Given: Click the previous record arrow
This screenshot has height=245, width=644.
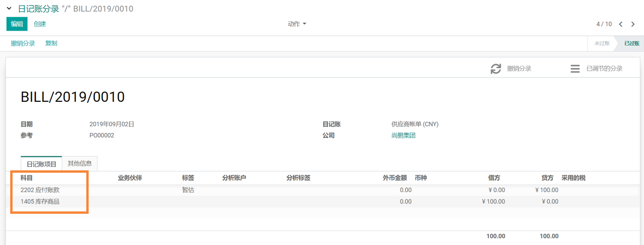Looking at the screenshot, I should 621,24.
